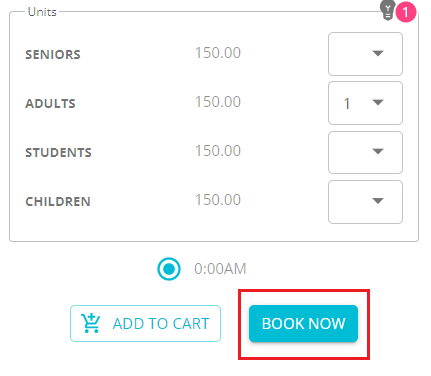Image resolution: width=431 pixels, height=376 pixels.
Task: Select the 0:00AM time radio button
Action: (x=169, y=269)
